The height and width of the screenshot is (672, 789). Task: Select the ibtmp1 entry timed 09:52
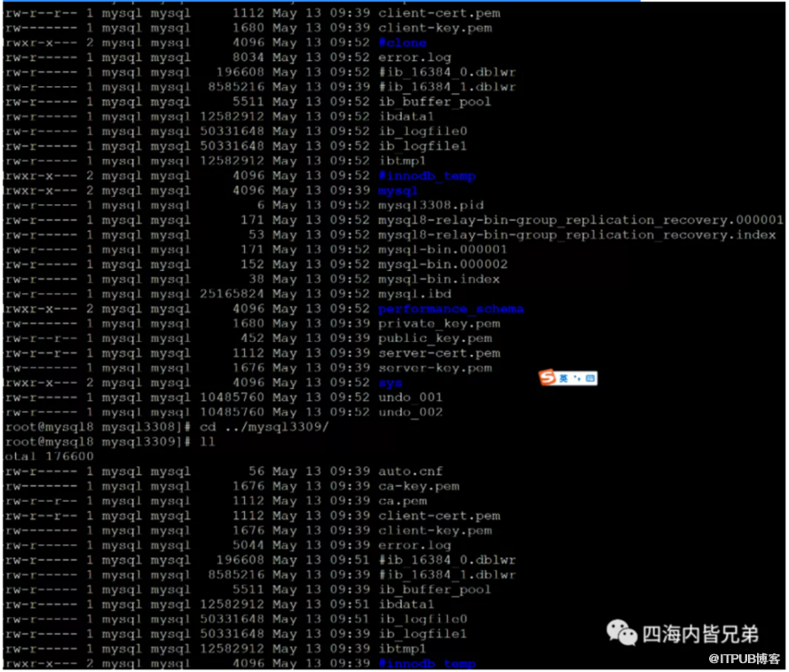point(401,161)
